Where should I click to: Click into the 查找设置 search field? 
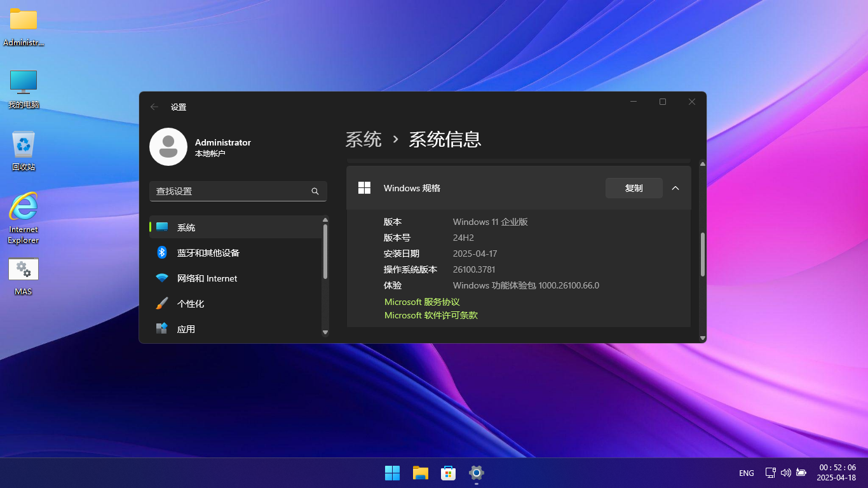(x=238, y=191)
